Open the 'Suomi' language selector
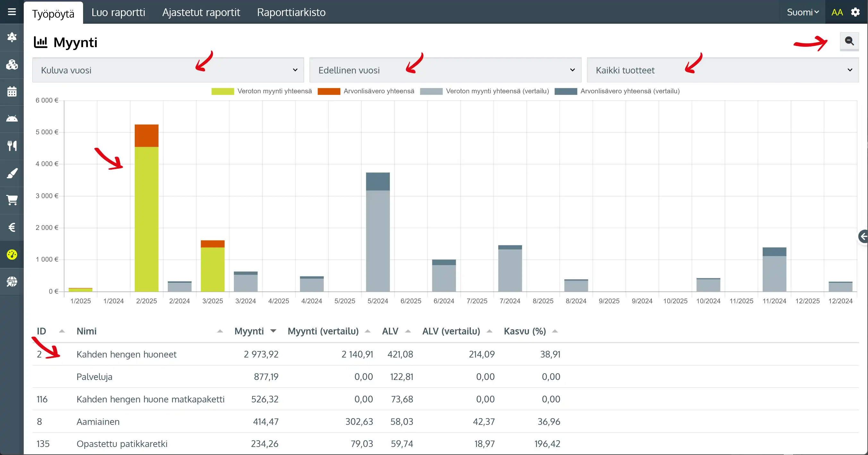The height and width of the screenshot is (455, 868). pos(802,13)
